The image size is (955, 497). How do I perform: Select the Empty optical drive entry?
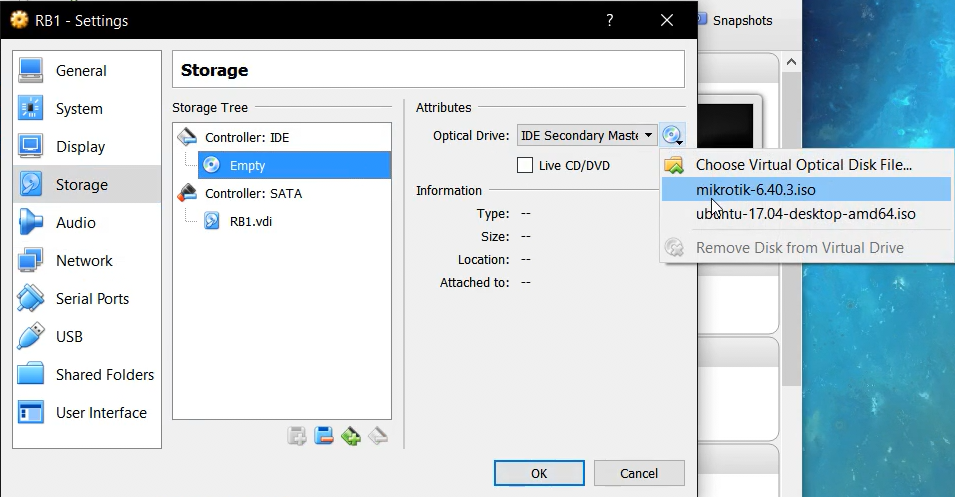click(x=294, y=165)
